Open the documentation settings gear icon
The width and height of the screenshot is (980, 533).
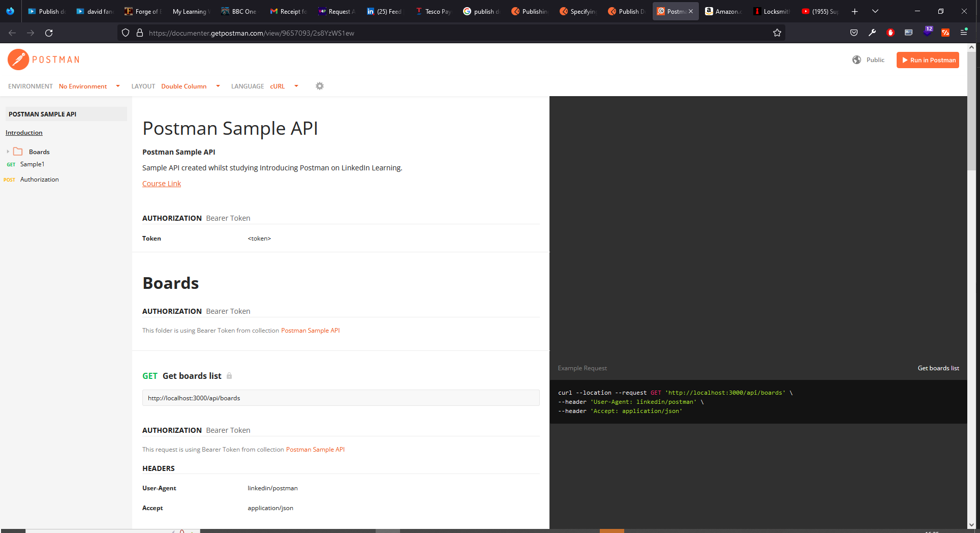click(319, 86)
